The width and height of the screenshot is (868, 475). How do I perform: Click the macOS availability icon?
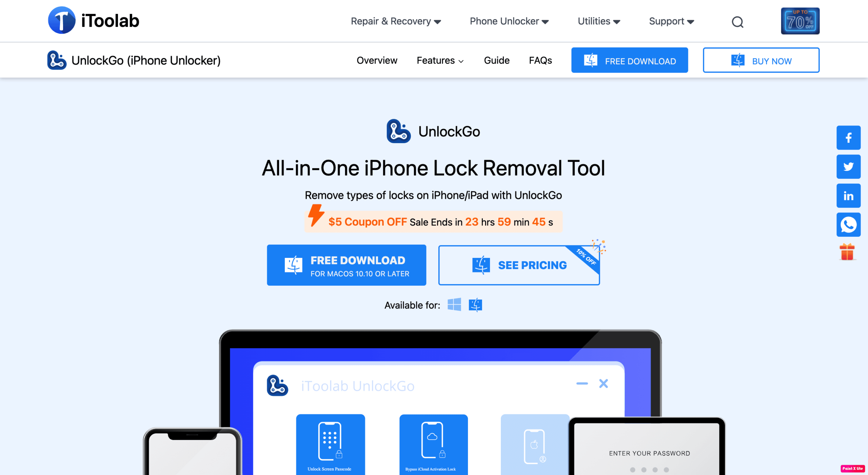click(476, 304)
